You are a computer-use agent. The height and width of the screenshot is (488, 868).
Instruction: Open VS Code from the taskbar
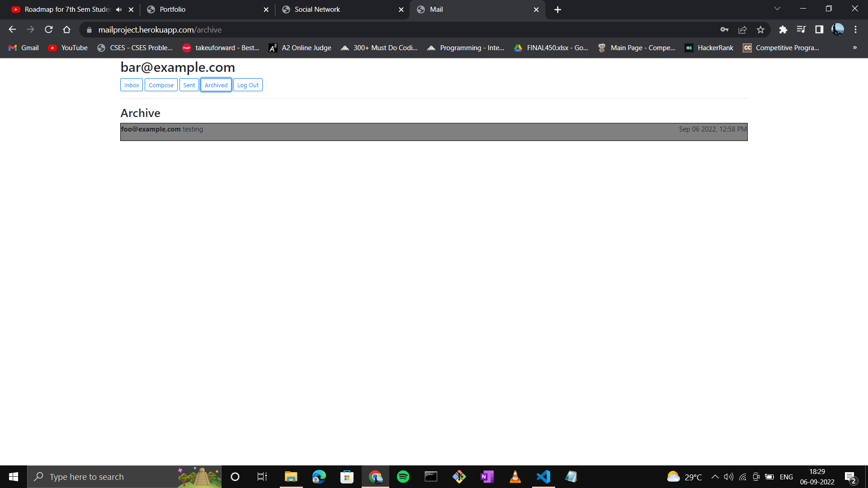coord(543,476)
